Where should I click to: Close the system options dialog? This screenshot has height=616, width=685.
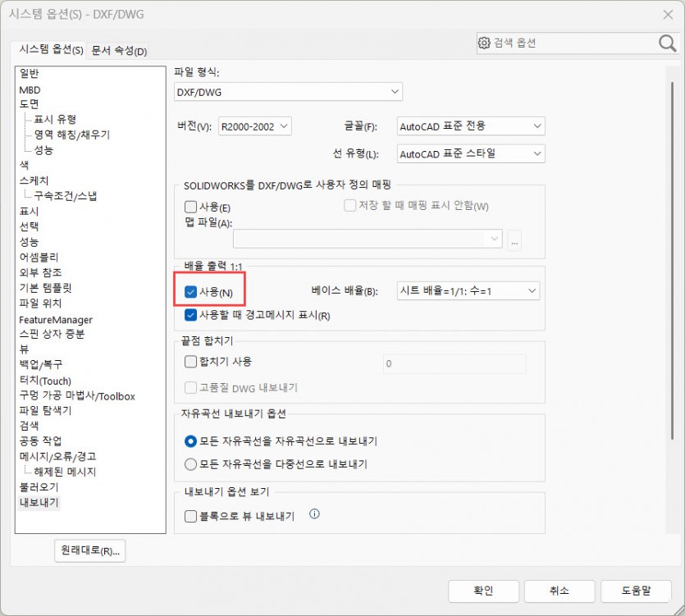pos(668,15)
